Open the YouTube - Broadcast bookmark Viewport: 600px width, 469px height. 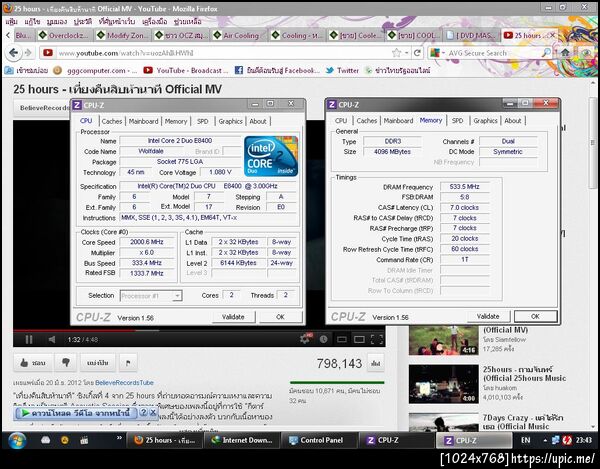click(186, 70)
